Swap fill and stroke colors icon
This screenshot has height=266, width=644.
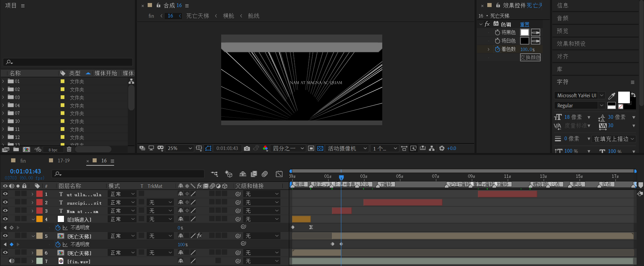click(x=633, y=95)
